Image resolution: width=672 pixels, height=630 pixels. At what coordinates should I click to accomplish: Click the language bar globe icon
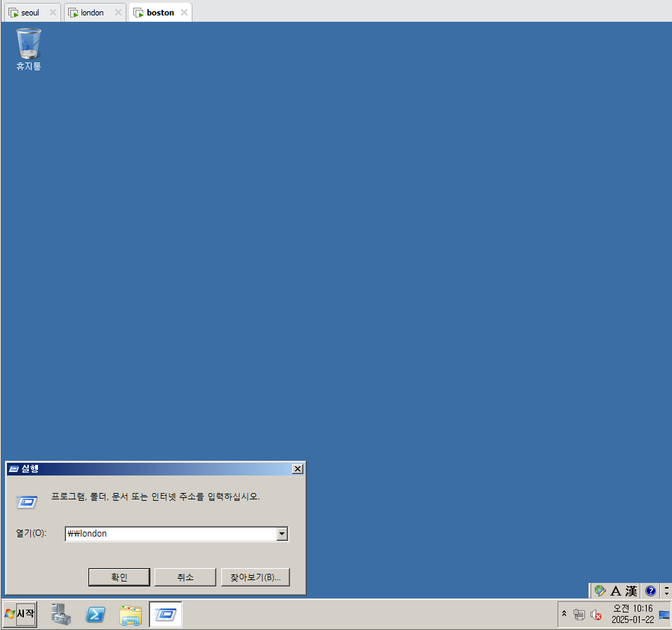[600, 591]
